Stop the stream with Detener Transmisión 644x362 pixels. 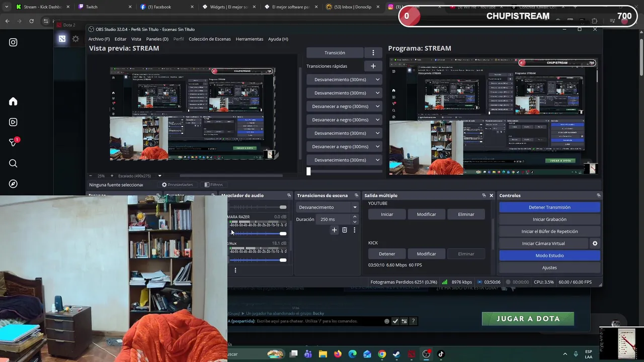coord(549,207)
